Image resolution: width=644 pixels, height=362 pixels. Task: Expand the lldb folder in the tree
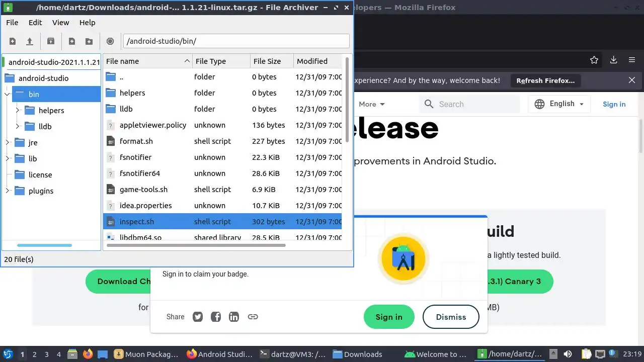point(18,127)
